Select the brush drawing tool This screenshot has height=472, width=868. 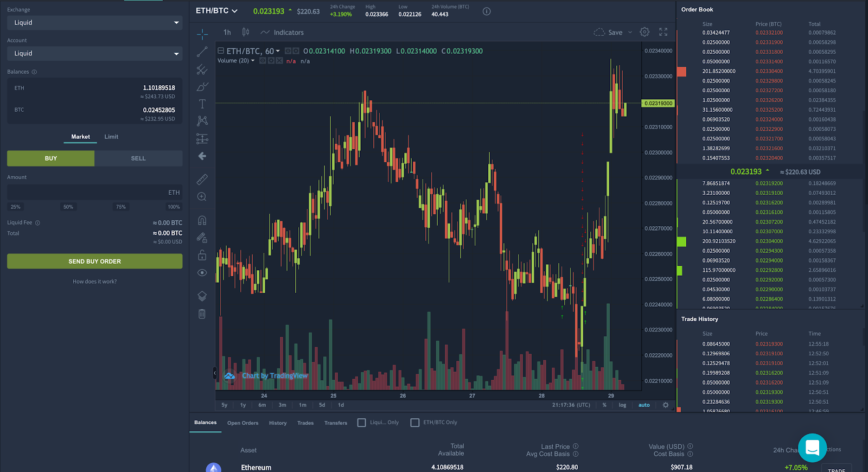202,87
